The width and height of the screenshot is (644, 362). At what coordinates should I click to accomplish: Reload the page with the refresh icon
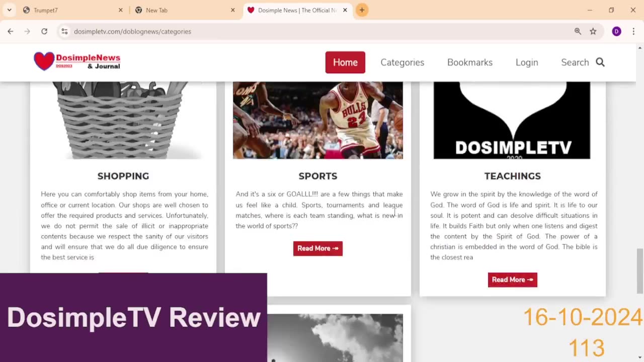coord(44,31)
